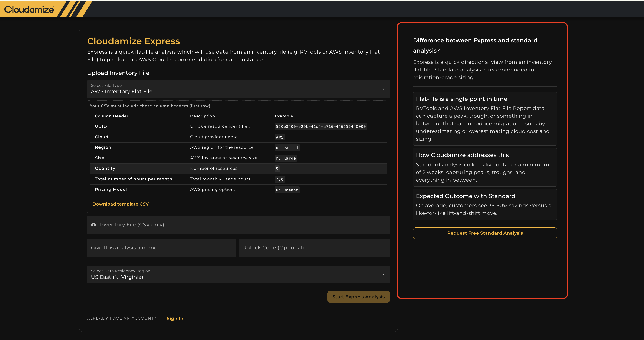The width and height of the screenshot is (644, 340).
Task: Click 'AWS instance or resource size.' description
Action: point(224,158)
